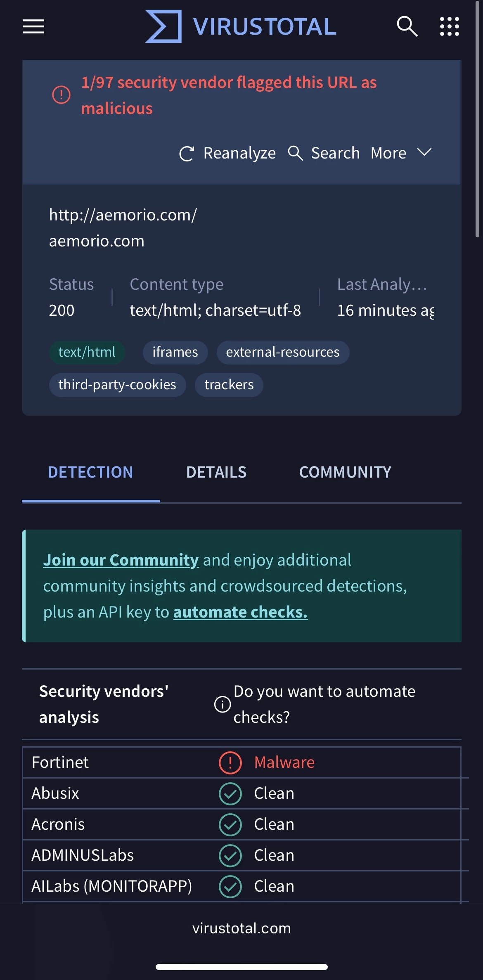Click the magnifier icon beside Search
Image resolution: width=483 pixels, height=980 pixels.
(x=296, y=153)
